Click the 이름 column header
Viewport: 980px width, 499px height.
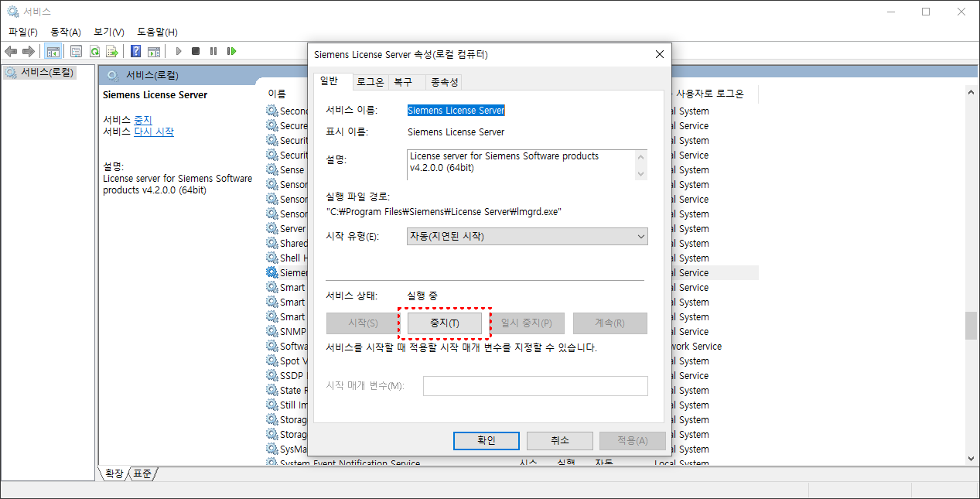click(277, 94)
